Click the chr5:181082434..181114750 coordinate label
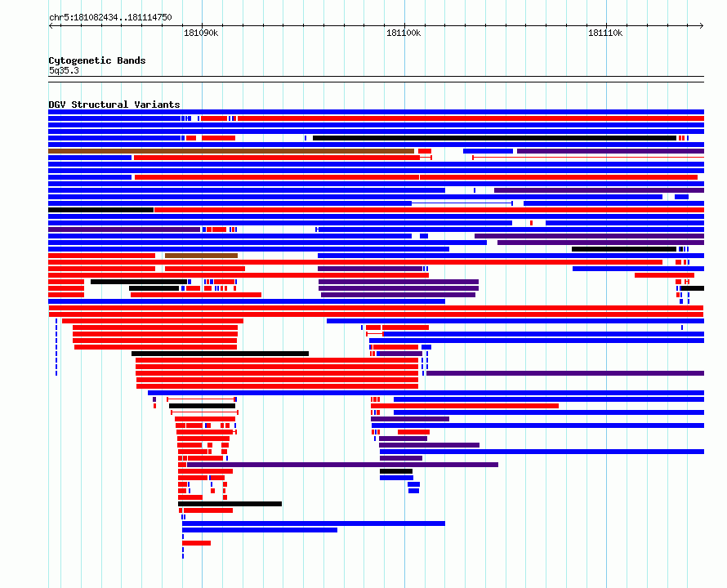727x588 pixels. coord(110,18)
